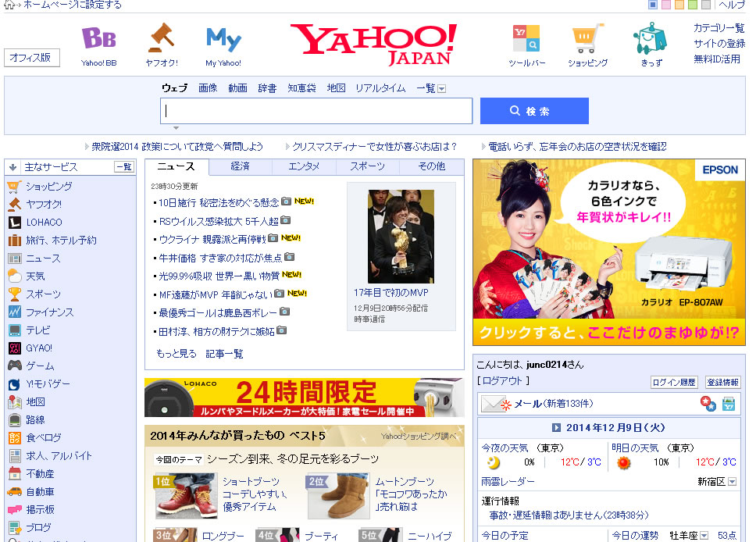756x542 pixels.
Task: Open the ヘルプ link at top right
Action: [x=732, y=5]
